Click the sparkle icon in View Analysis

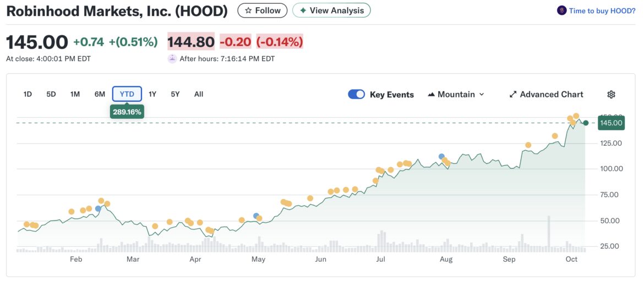(x=303, y=10)
